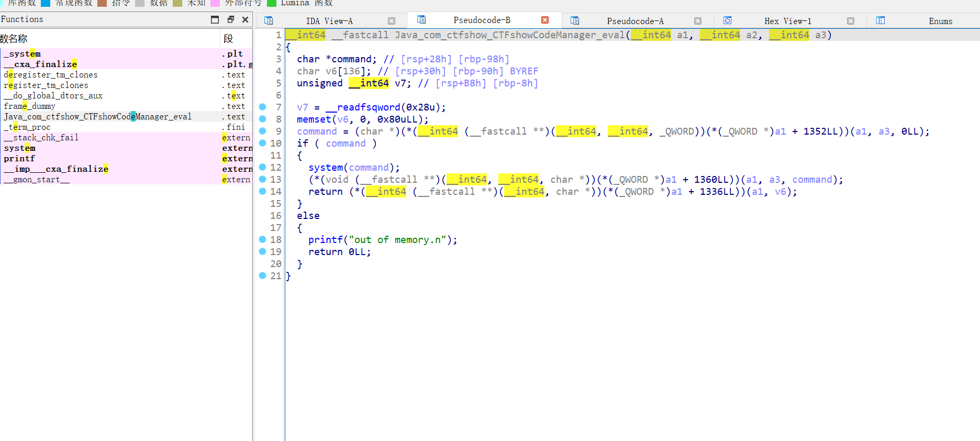Click the Hex View-1 tab icon
Viewport: 980px width, 441px height.
tap(727, 20)
